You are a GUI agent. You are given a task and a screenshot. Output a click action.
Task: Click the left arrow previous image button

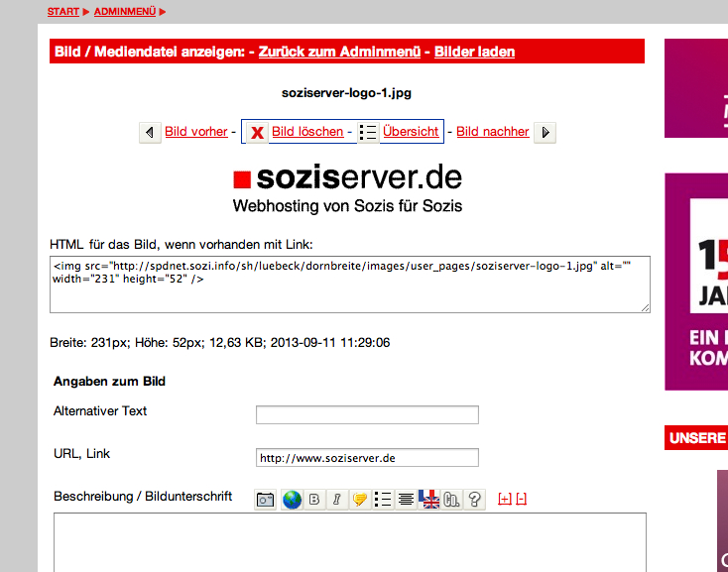150,132
